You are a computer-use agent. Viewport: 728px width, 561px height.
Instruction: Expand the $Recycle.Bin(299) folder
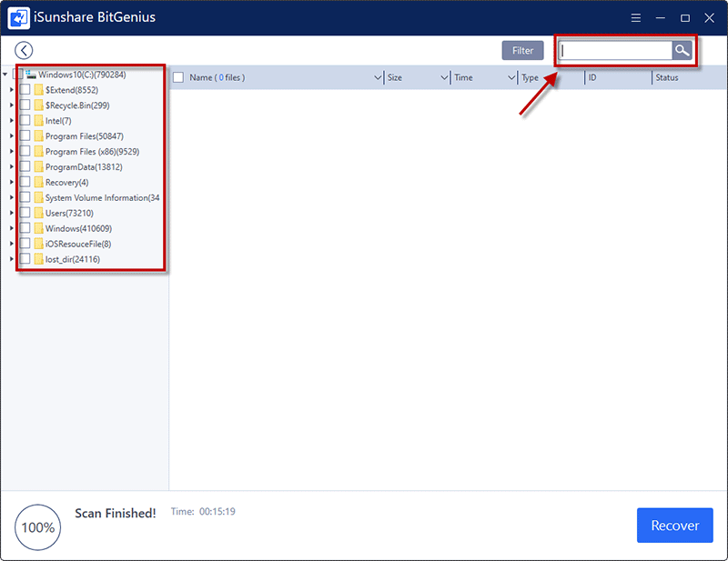coord(12,105)
